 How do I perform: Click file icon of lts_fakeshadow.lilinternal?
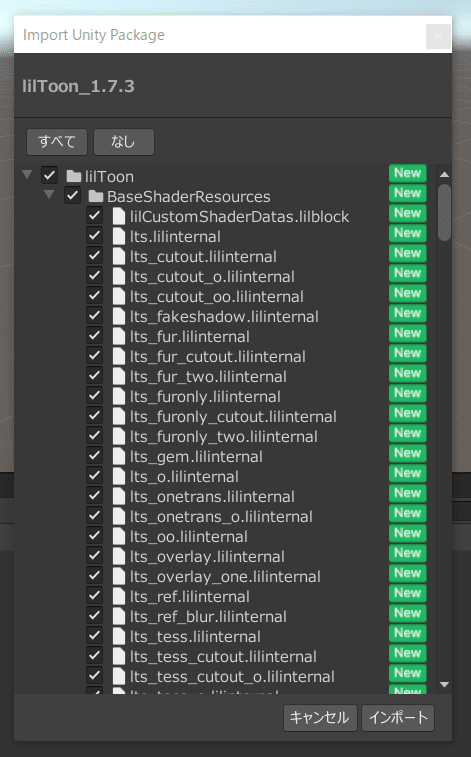tap(119, 316)
